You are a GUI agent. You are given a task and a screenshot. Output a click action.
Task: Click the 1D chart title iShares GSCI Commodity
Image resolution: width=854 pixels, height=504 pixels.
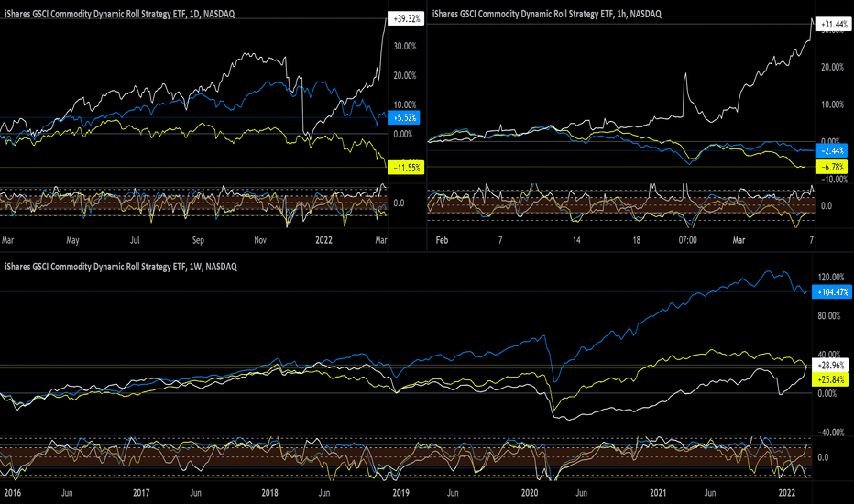click(x=120, y=14)
